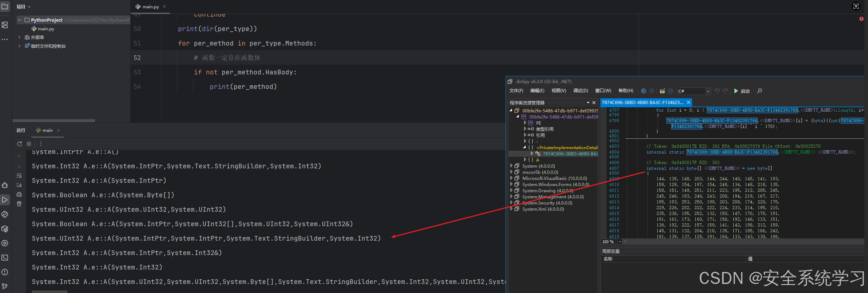Open the Project tool window folder icon
This screenshot has height=293, width=868.
click(5, 7)
